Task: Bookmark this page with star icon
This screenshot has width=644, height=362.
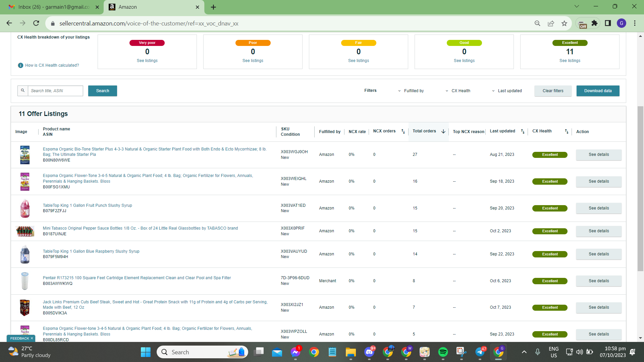Action: coord(564,23)
